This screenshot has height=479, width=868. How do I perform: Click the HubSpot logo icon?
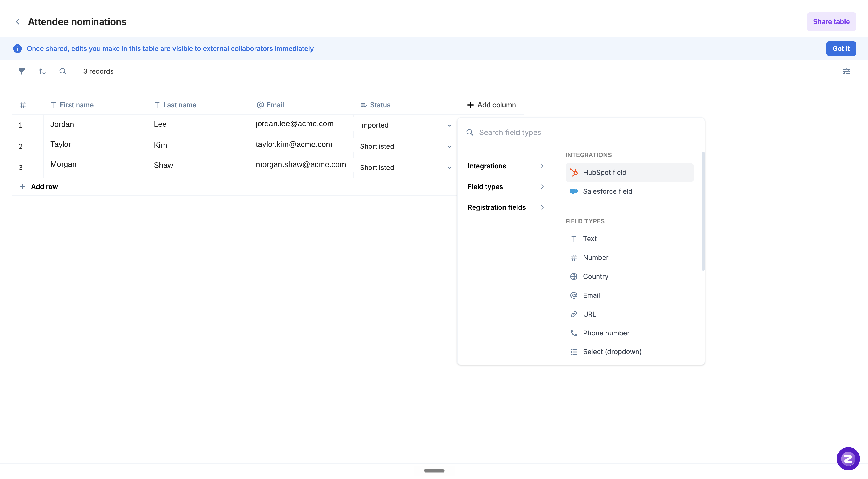tap(574, 172)
